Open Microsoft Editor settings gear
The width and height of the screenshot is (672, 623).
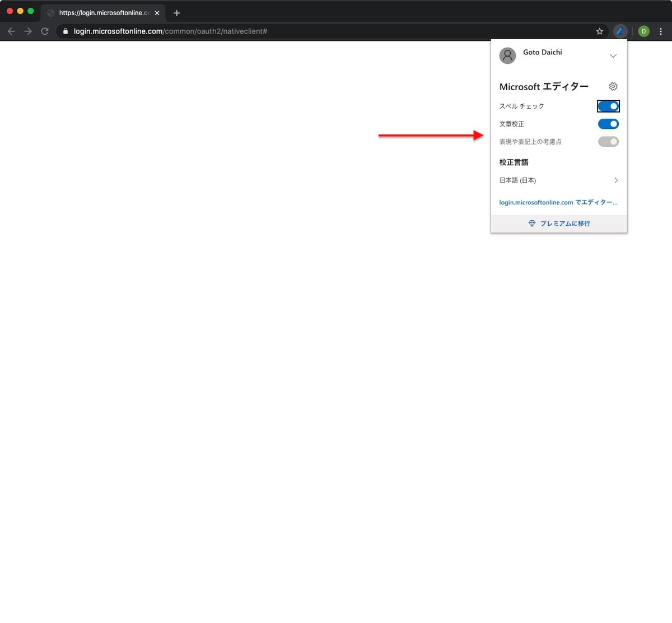[x=613, y=86]
